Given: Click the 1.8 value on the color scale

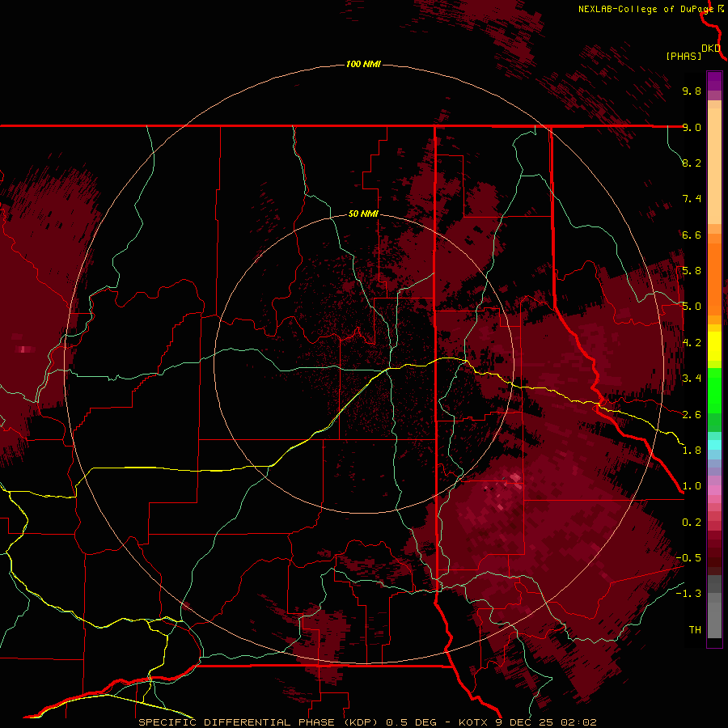Looking at the screenshot, I should 692,451.
